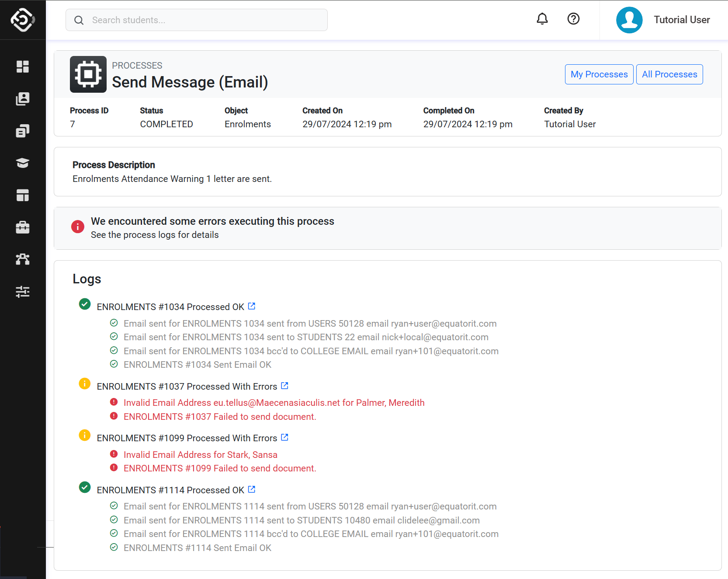Open the help question mark icon
Screen dimensions: 728x579
point(573,19)
